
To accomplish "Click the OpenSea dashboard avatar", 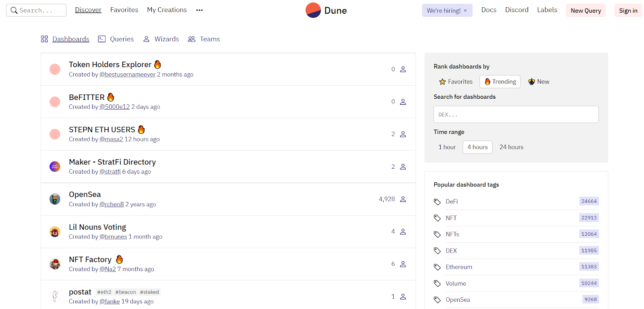I will (x=55, y=199).
